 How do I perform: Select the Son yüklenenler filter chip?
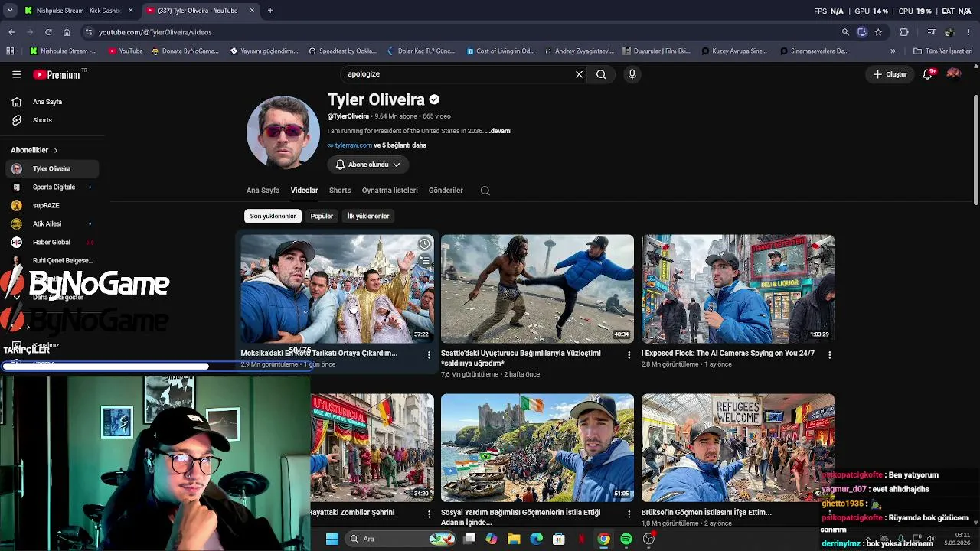[x=273, y=216]
